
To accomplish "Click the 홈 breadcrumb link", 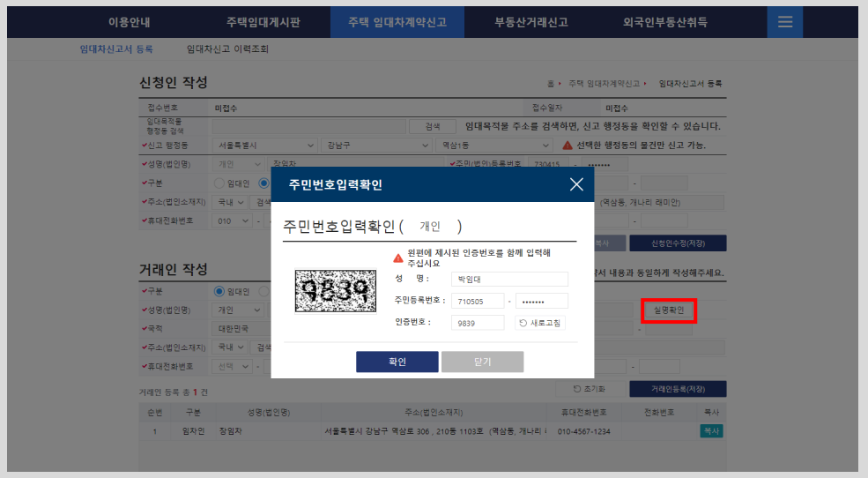I will click(x=550, y=84).
